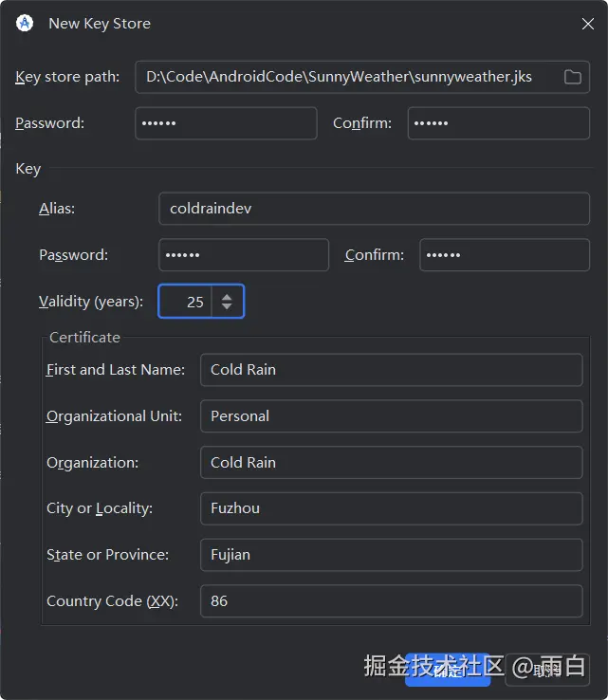
Task: Select the key Password field under Alias
Action: [x=243, y=255]
